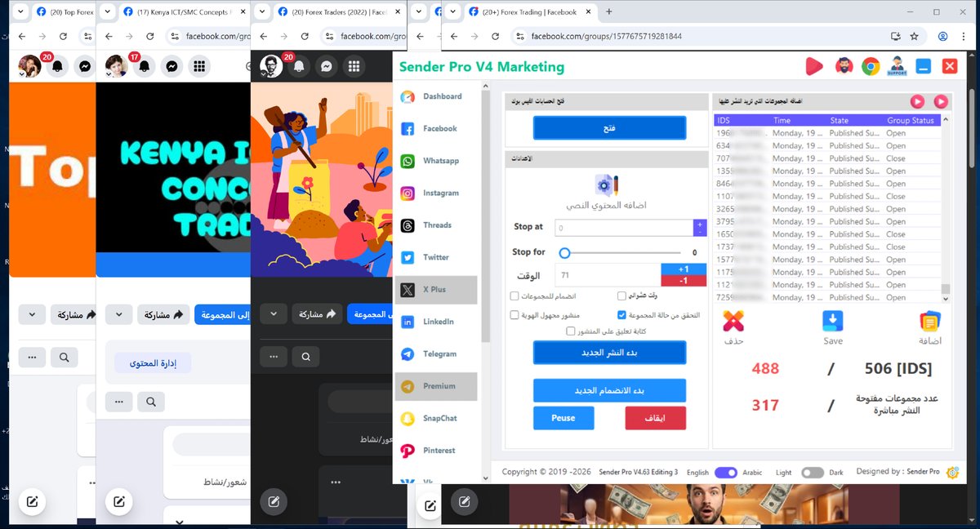The image size is (980, 529).
Task: Expand chevron button beside مشاركة in Top Forex window
Action: (x=32, y=314)
